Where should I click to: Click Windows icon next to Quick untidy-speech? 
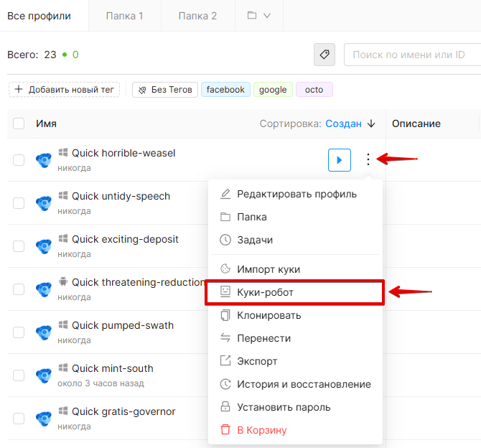tap(63, 195)
